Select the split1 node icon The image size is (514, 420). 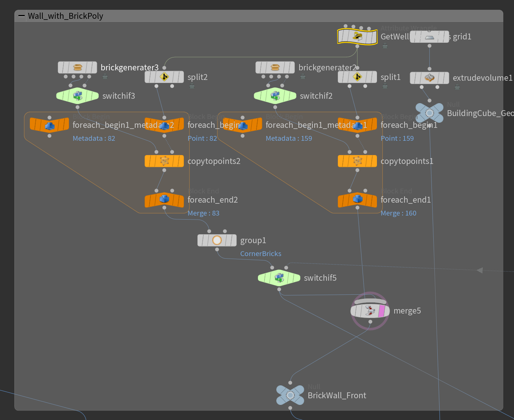tap(357, 77)
